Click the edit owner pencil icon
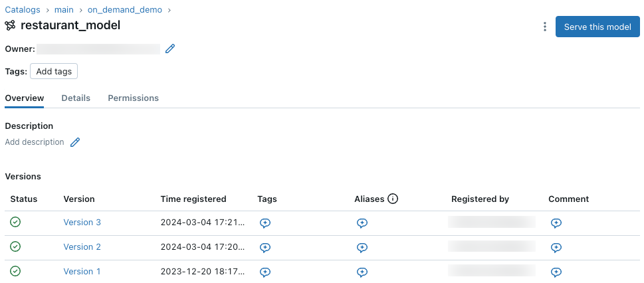This screenshot has height=283, width=644. pyautogui.click(x=170, y=48)
